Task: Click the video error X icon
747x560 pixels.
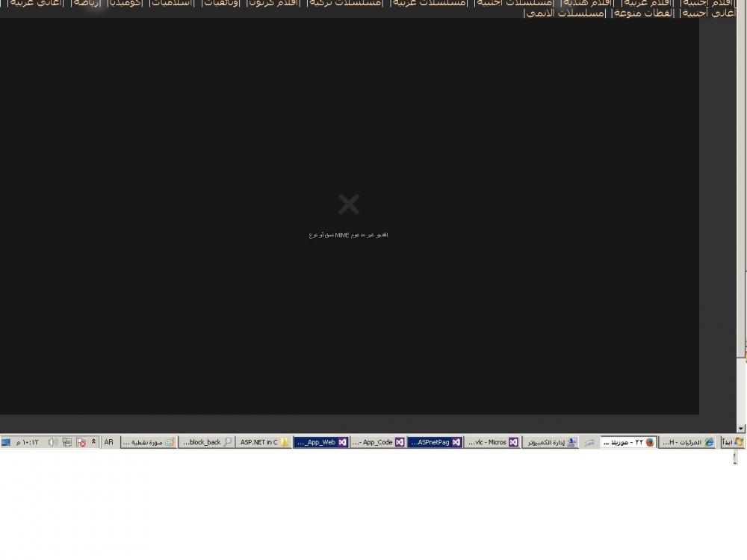Action: pos(349,204)
